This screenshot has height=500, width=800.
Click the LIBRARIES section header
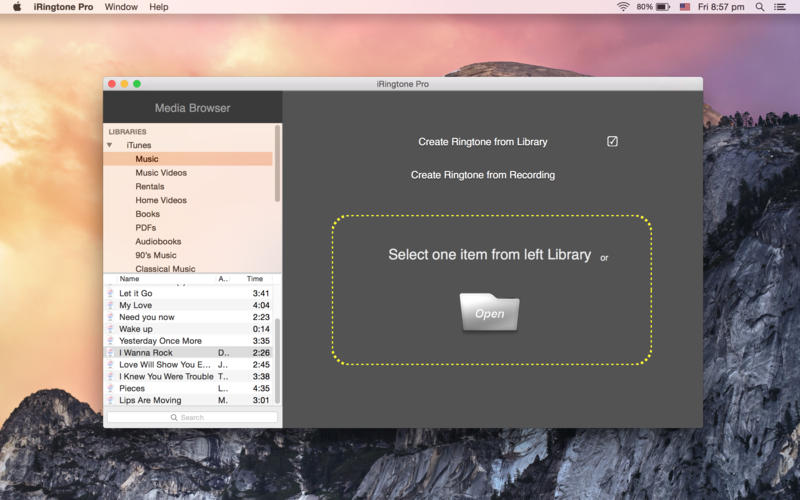pyautogui.click(x=127, y=132)
